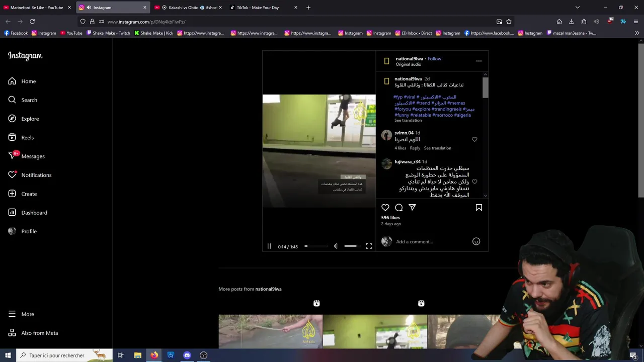Open a new browser tab
Screen dimensions: 644x362
click(x=308, y=8)
